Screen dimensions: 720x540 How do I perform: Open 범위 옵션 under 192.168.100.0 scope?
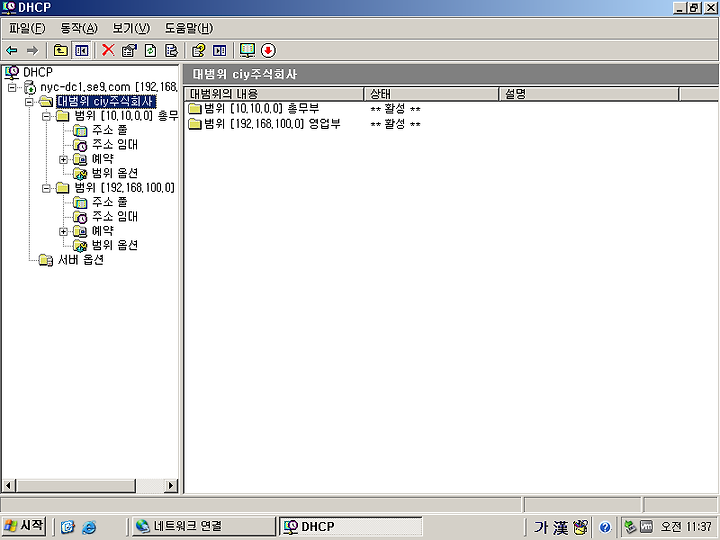115,245
